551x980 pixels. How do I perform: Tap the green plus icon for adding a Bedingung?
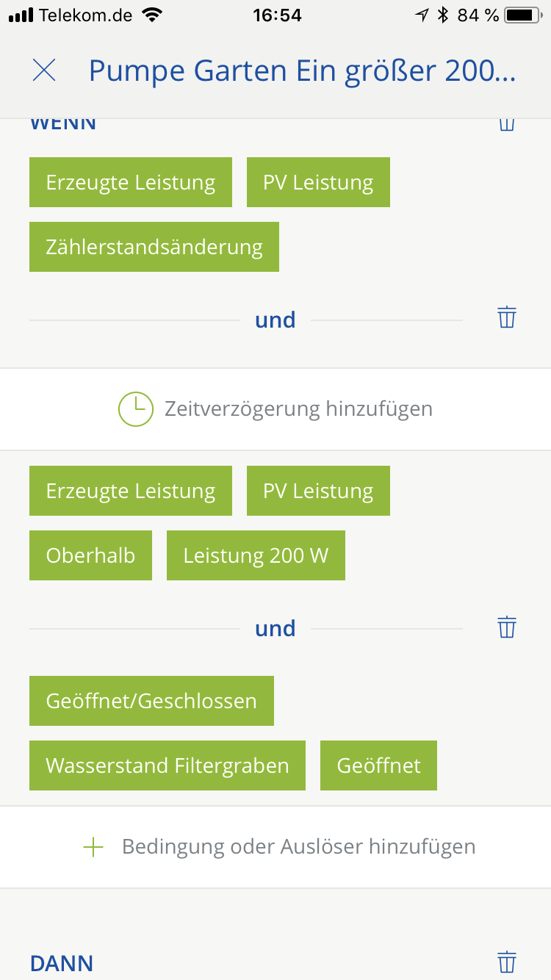(93, 847)
